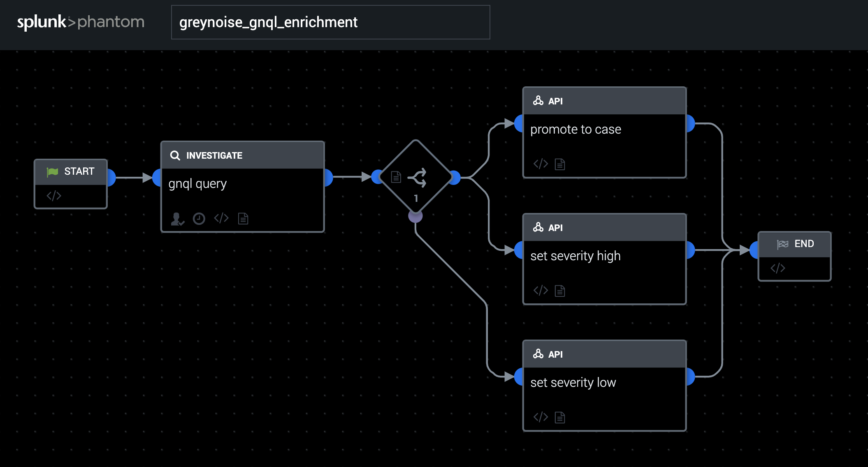This screenshot has height=467, width=868.
Task: Click the START block output port
Action: (111, 177)
